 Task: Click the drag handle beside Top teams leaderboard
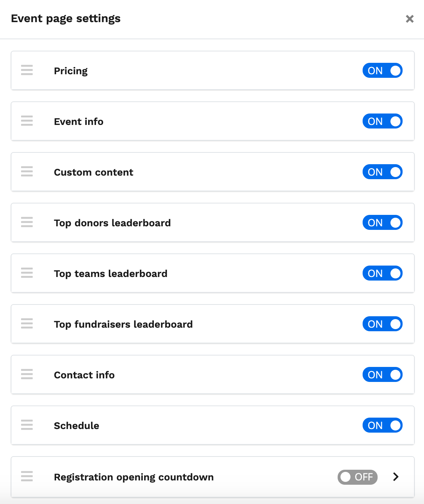27,273
